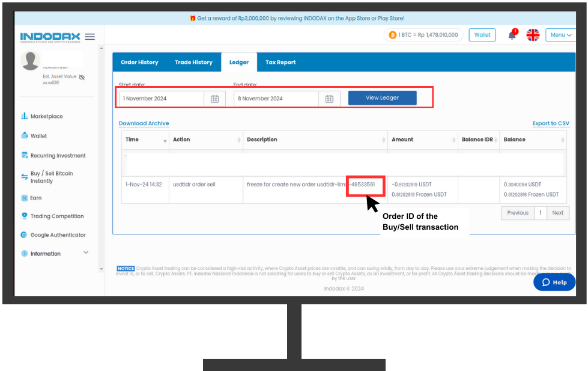The width and height of the screenshot is (588, 371).
Task: Sort ledger by Time column
Action: click(145, 140)
